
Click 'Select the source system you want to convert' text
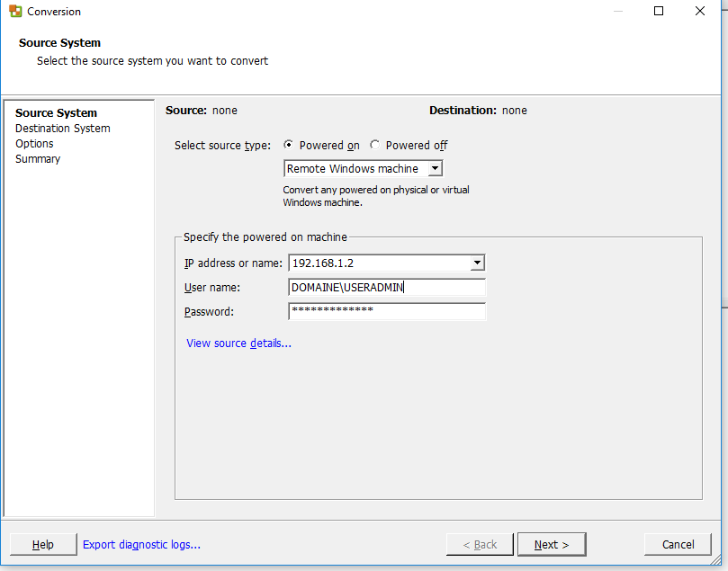click(x=152, y=61)
